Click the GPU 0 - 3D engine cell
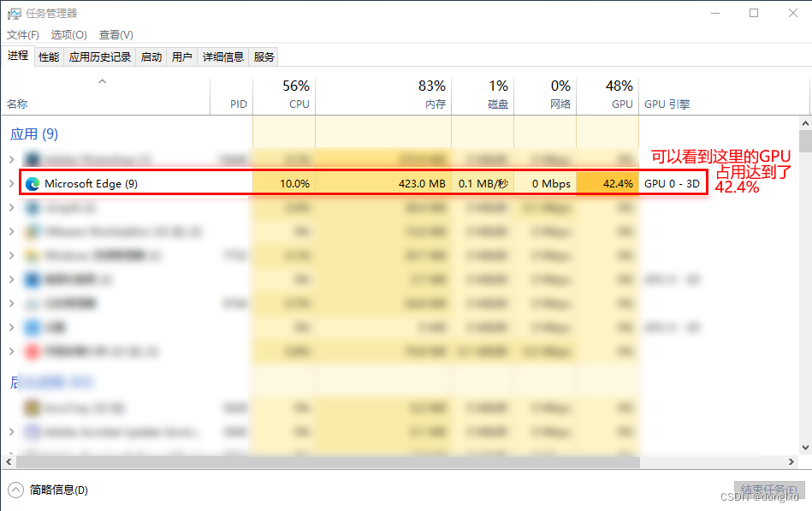 point(672,183)
